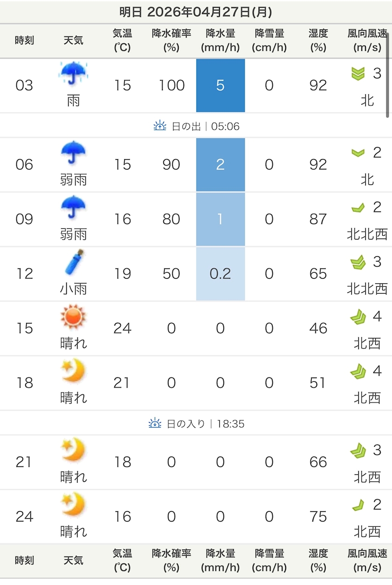Viewport: 392px width, 585px height.
Task: Tap the moon icon at 24 o'clock
Action: [74, 504]
